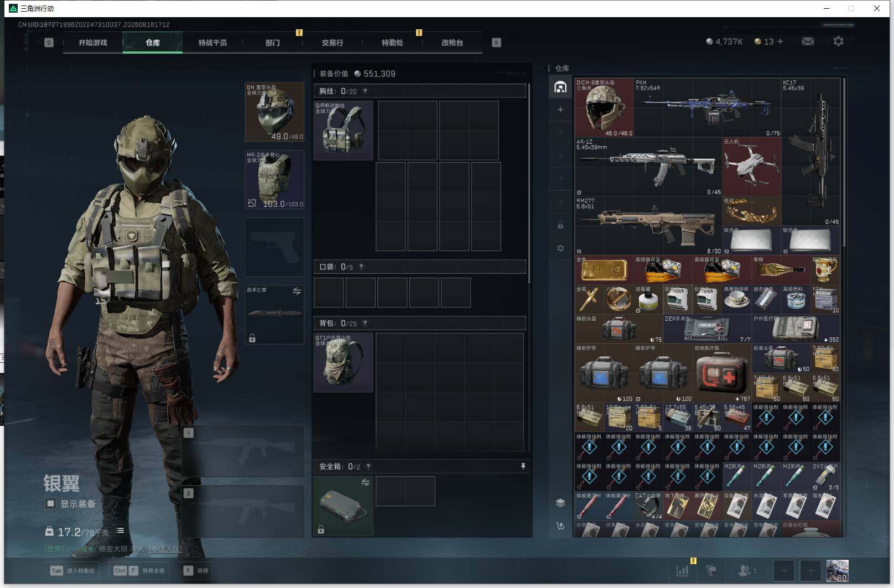The height and width of the screenshot is (588, 894).
Task: Click the warehouse sidebar lock icon
Action: click(x=560, y=225)
